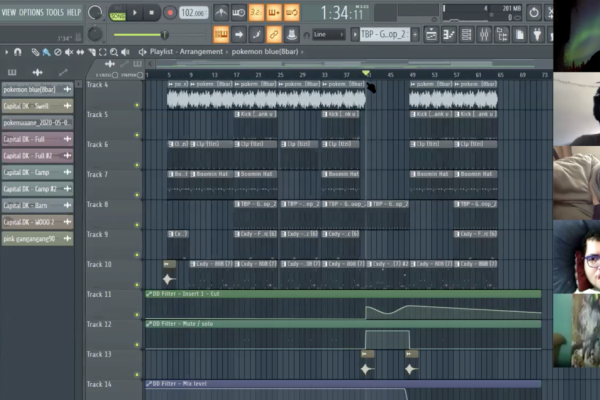Open the undo history icon
This screenshot has width=600, height=400.
[x=534, y=13]
